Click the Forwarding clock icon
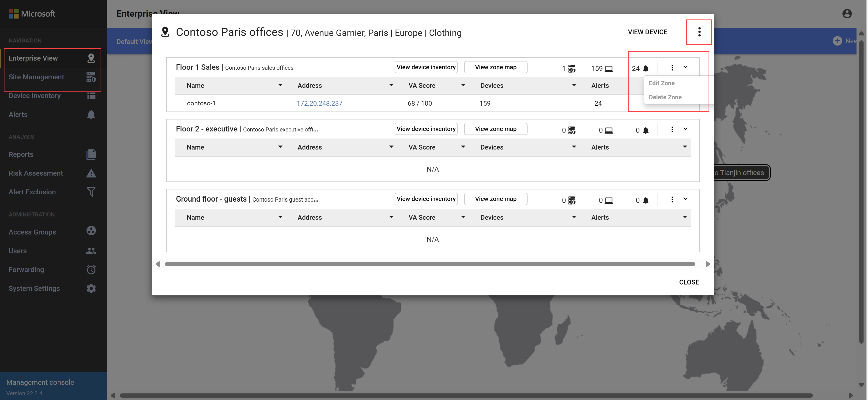868x400 pixels. pyautogui.click(x=91, y=270)
